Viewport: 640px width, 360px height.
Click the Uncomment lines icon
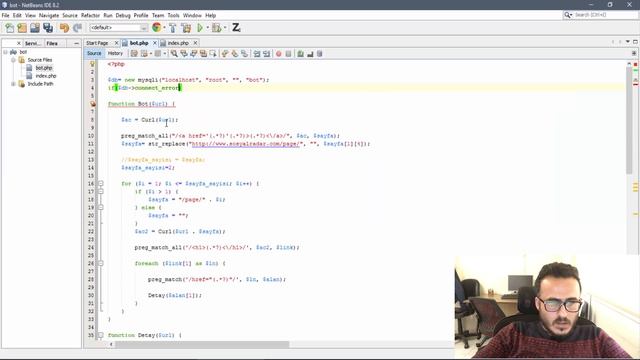pyautogui.click(x=310, y=53)
